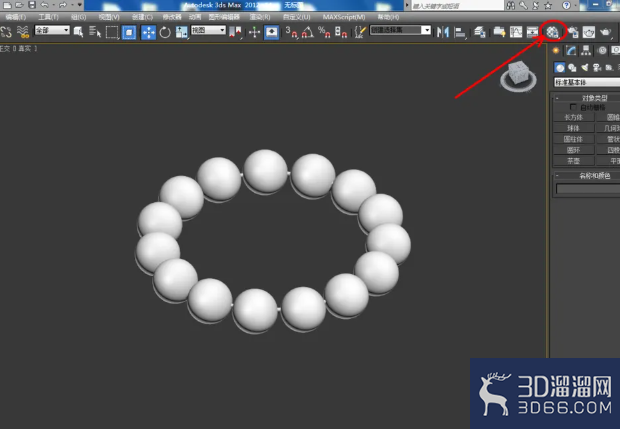Open the Layer Manager icon
This screenshot has height=429, width=620.
point(480,32)
